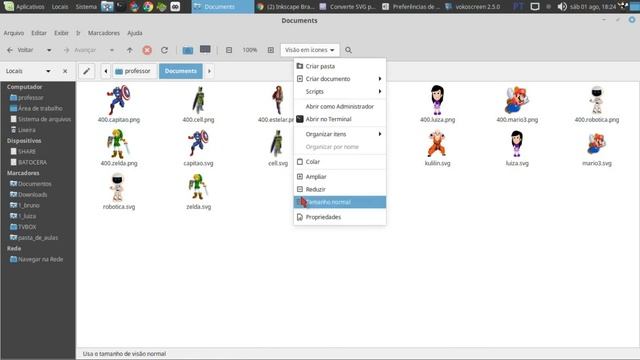Viewport: 640px width, 360px height.
Task: Select the robotica.svg file
Action: [119, 191]
